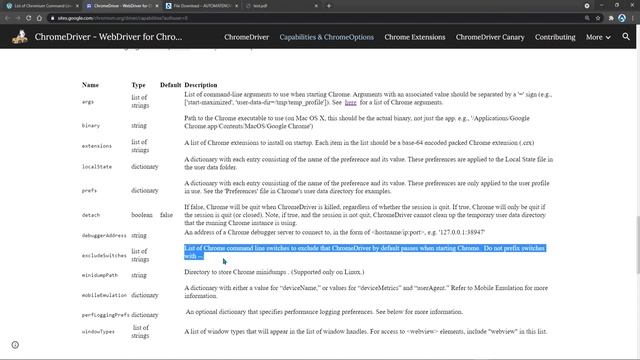Open the Chrome Extensions navigation item

[x=415, y=37]
